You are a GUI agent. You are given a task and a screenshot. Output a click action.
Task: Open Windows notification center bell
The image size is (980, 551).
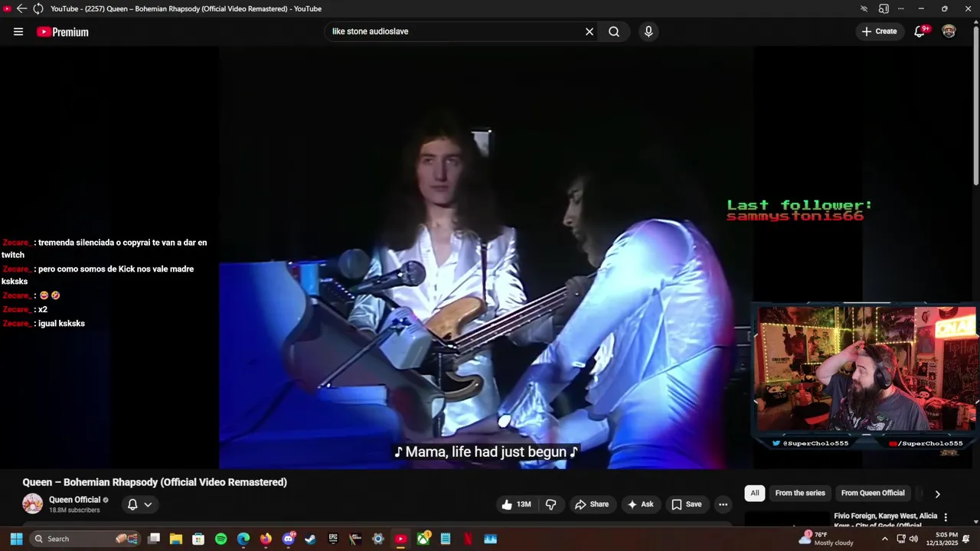coord(966,539)
